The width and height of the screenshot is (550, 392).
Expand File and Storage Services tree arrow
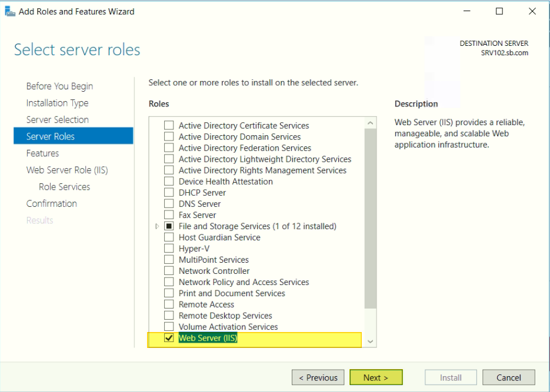pos(157,226)
